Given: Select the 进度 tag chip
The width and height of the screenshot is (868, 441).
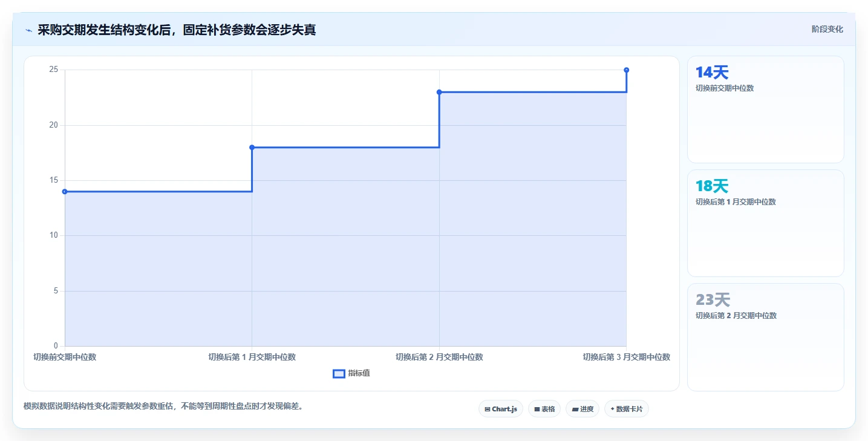Looking at the screenshot, I should tap(582, 409).
